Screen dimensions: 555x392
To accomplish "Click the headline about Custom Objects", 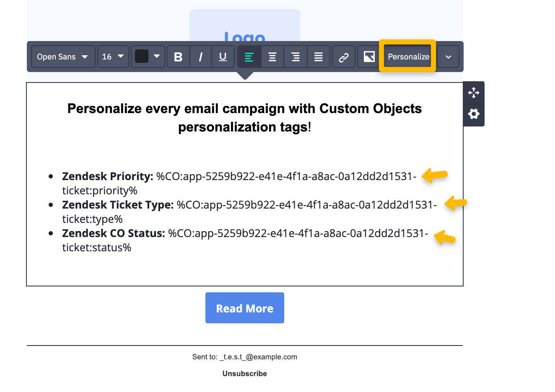I will pos(245,118).
